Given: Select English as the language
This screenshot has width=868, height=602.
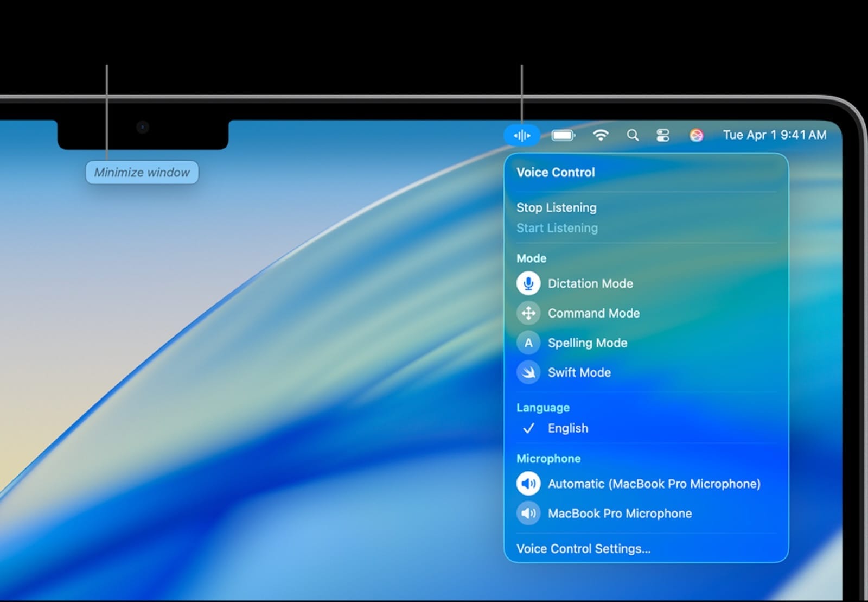Looking at the screenshot, I should pyautogui.click(x=568, y=428).
